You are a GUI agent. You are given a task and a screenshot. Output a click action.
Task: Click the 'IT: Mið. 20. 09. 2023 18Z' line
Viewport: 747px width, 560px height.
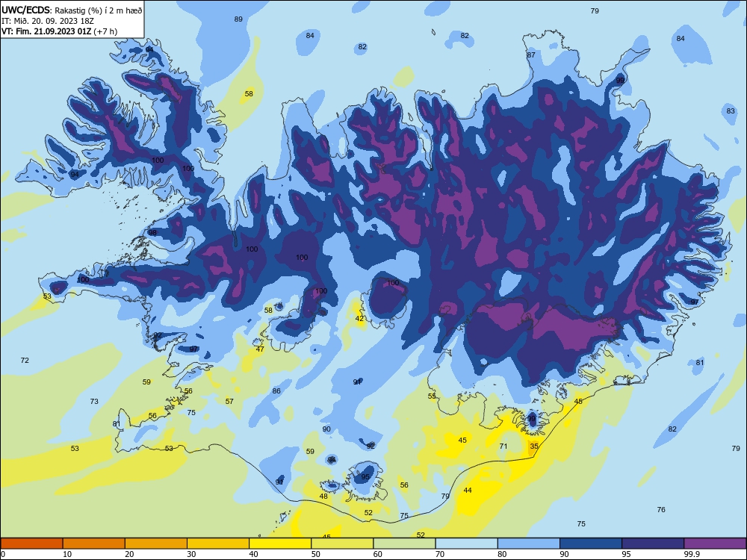pos(48,21)
